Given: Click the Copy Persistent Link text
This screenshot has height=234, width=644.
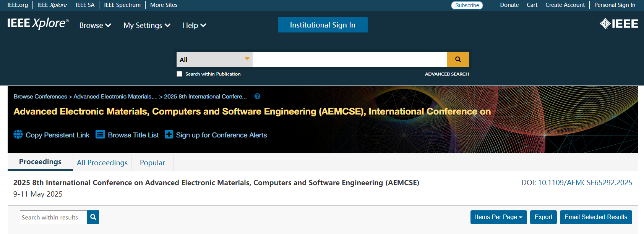Looking at the screenshot, I should point(57,135).
